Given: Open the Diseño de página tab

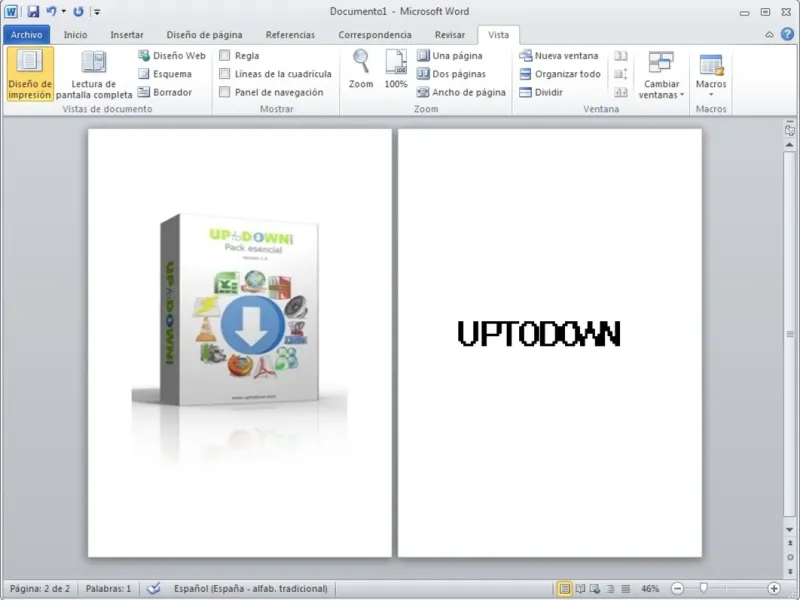Looking at the screenshot, I should point(204,35).
